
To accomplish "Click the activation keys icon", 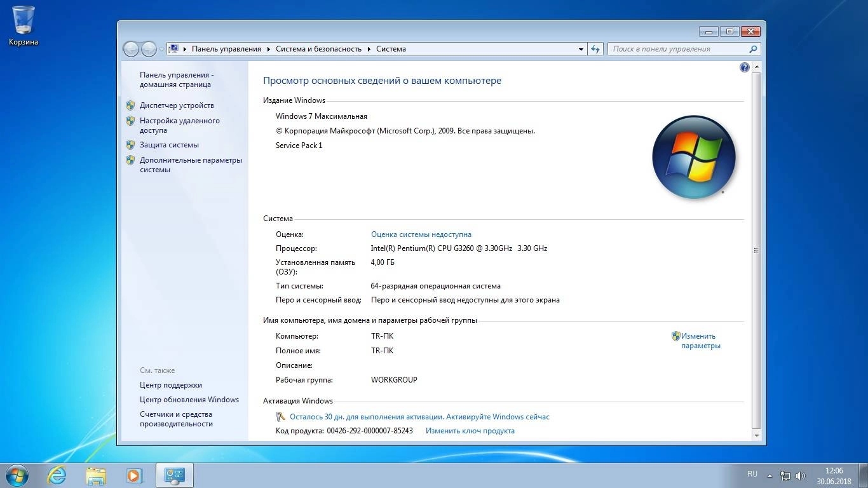I will click(281, 417).
